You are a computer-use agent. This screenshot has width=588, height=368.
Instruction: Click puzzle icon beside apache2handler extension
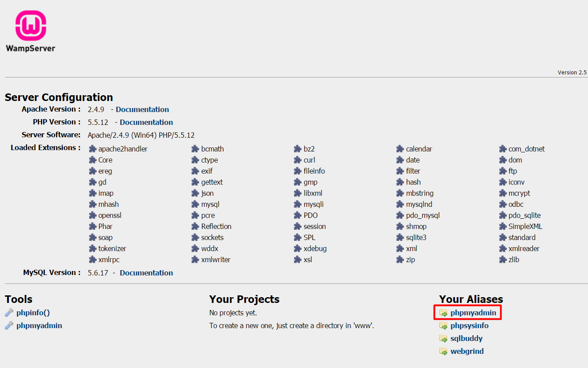[x=92, y=149]
